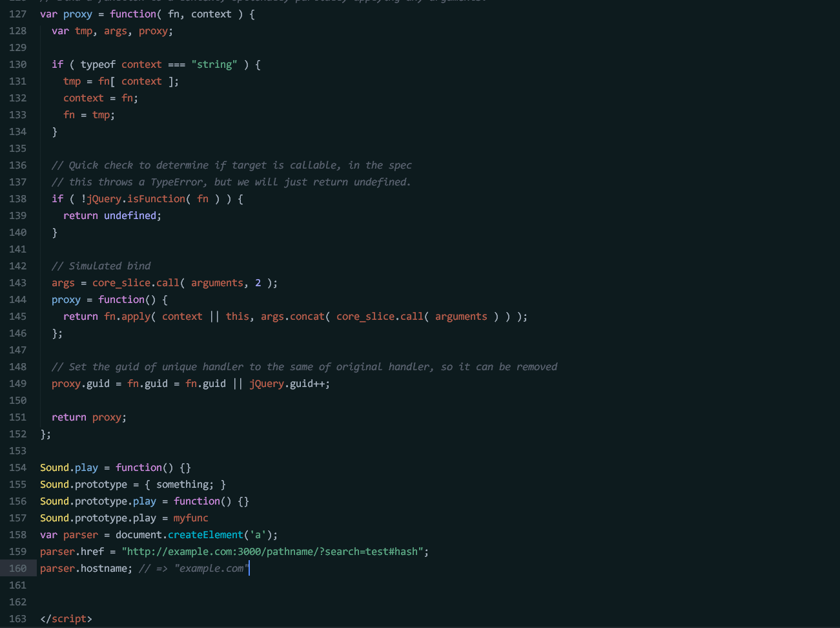The image size is (840, 628).
Task: Click the string "string" on line 130
Action: click(214, 64)
